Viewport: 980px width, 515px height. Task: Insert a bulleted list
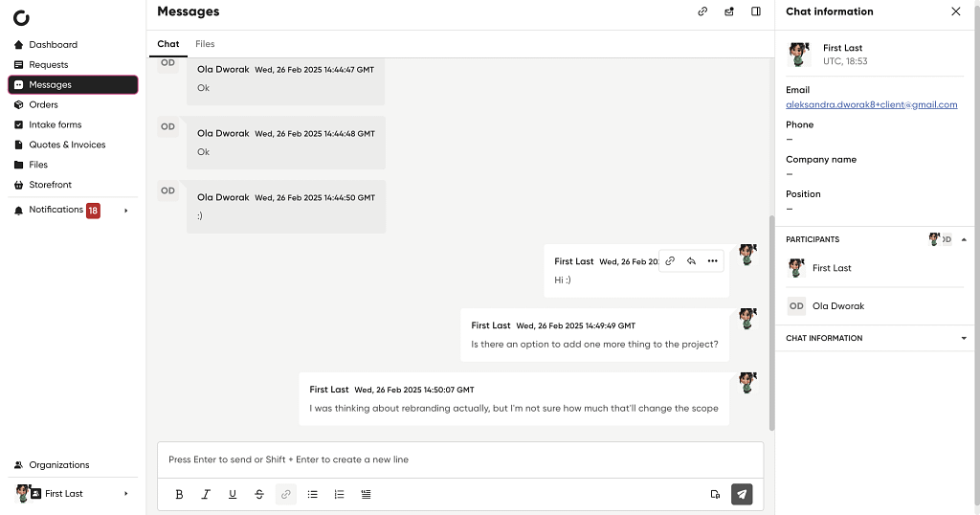(x=313, y=494)
